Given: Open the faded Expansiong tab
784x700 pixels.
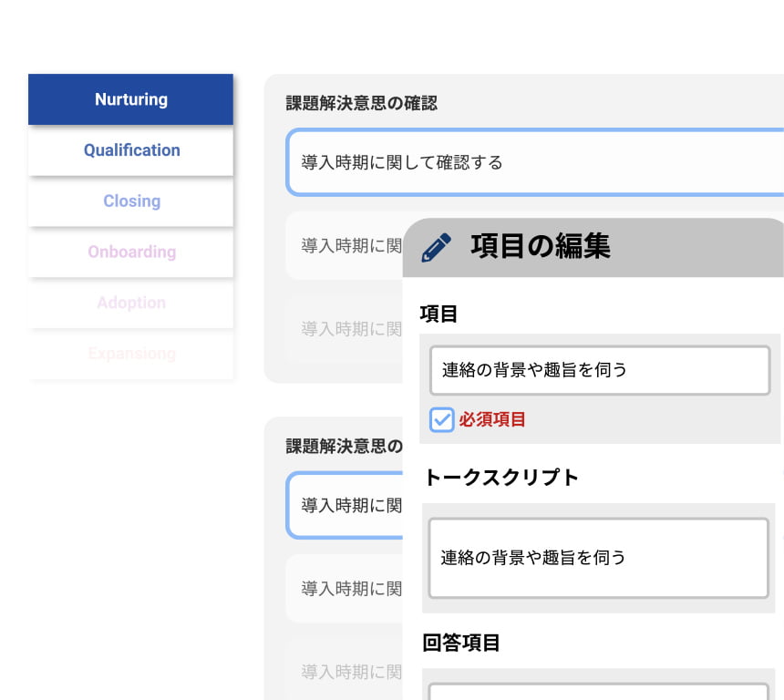Looking at the screenshot, I should [x=130, y=354].
